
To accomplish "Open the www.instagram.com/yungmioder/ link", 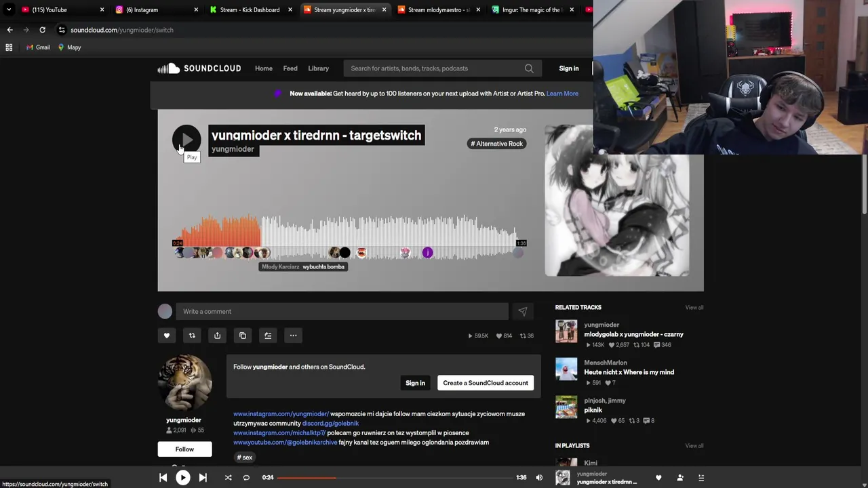I will pyautogui.click(x=281, y=413).
